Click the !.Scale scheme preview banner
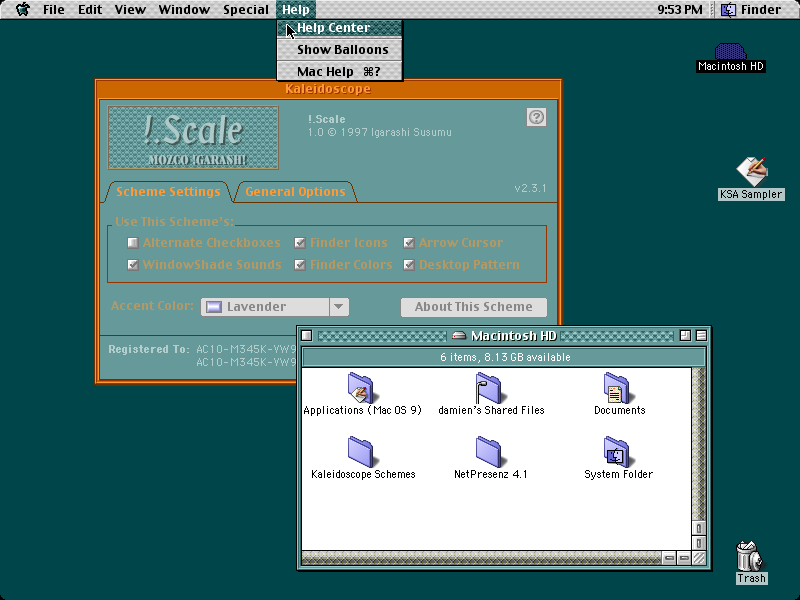800x600 pixels. (x=193, y=137)
